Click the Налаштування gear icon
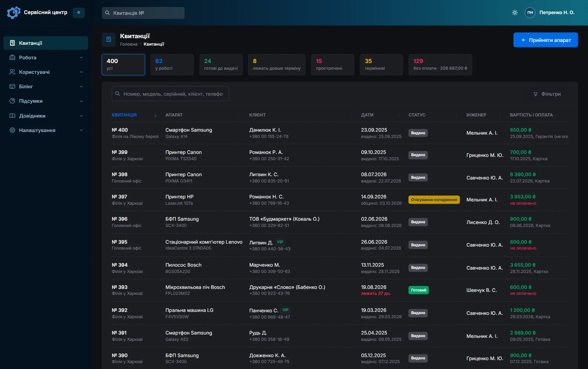The width and height of the screenshot is (588, 369). pos(12,130)
